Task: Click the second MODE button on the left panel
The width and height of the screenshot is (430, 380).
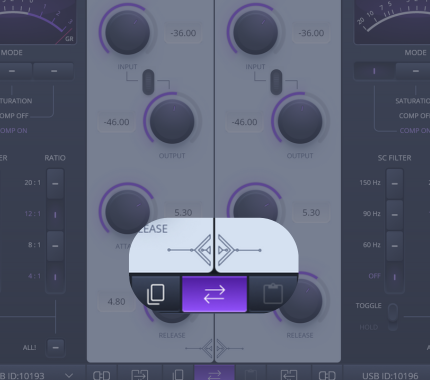Action: click(x=54, y=71)
